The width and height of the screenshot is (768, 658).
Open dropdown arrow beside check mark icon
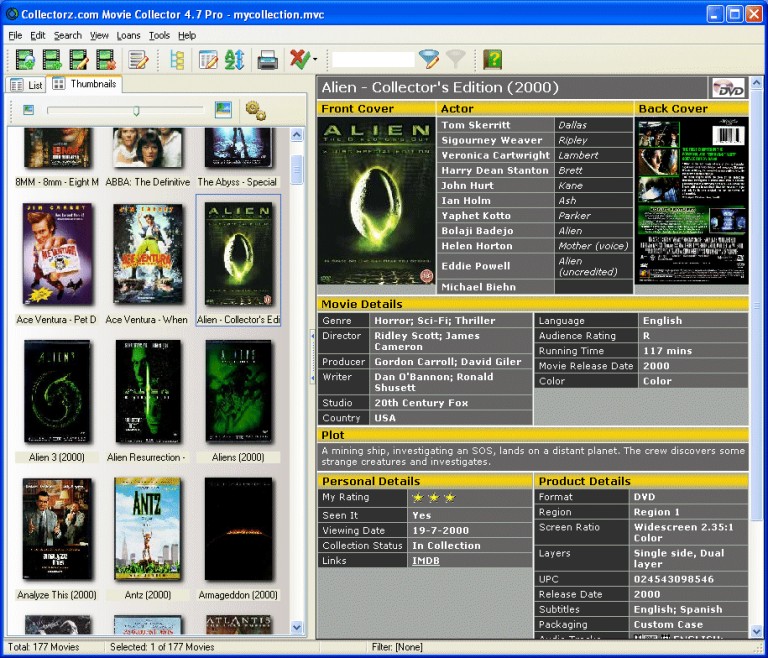[x=314, y=60]
